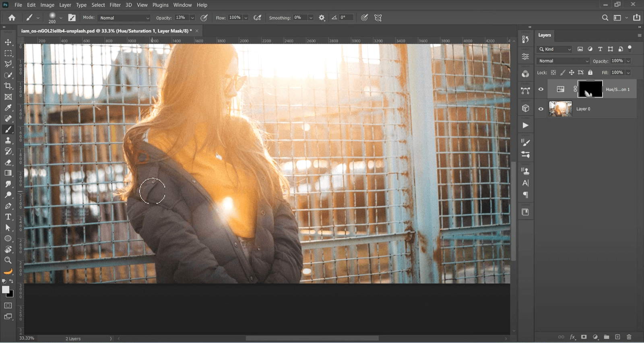
Task: Select the Quick Selection tool
Action: [x=8, y=75]
